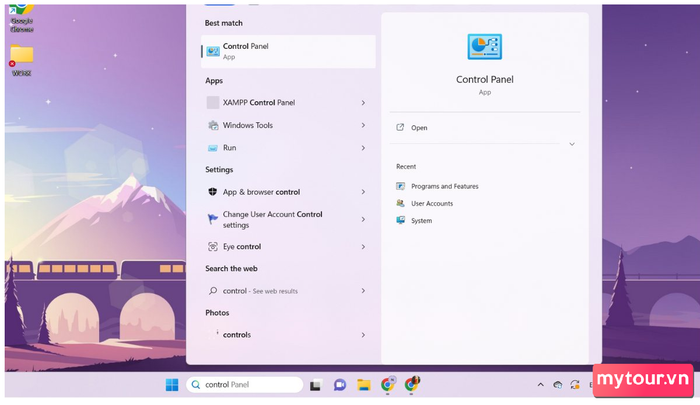Click the Run app icon
Screen dimensions: 700x405
click(213, 148)
